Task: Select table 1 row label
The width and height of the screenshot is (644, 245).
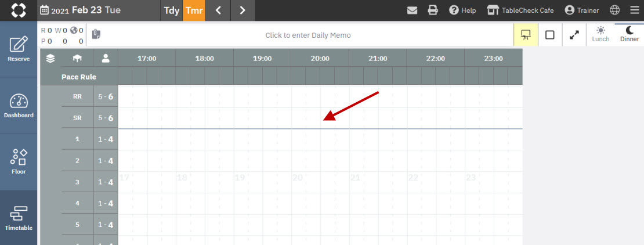Action: pos(77,139)
